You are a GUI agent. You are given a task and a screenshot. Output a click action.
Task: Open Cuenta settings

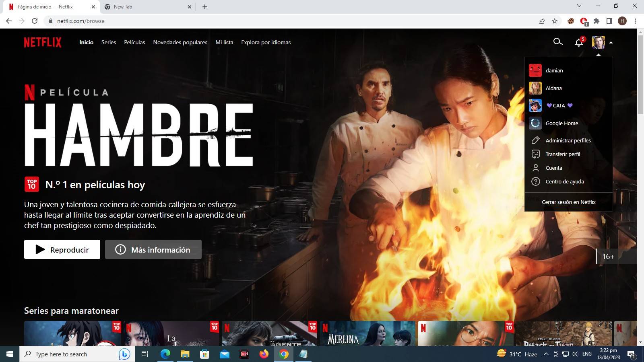(x=554, y=168)
